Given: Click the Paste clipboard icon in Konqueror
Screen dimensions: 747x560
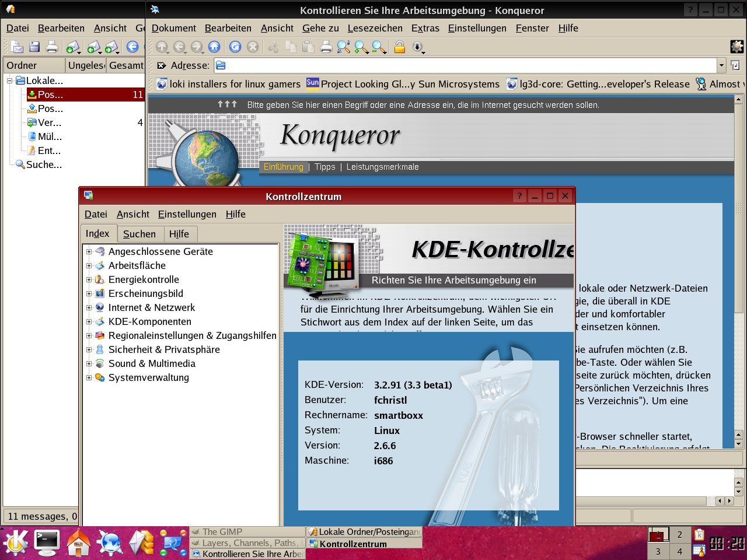Looking at the screenshot, I should pos(308,47).
